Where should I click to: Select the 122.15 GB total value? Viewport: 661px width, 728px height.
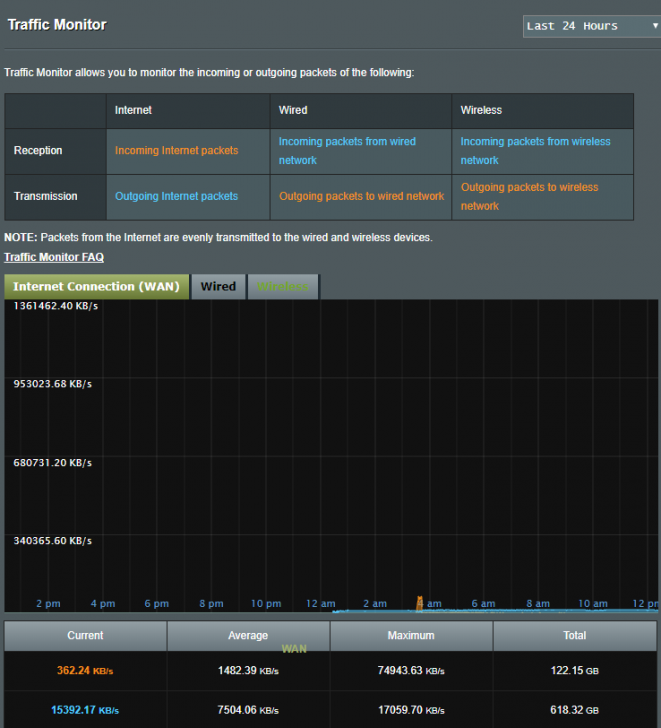pyautogui.click(x=575, y=670)
